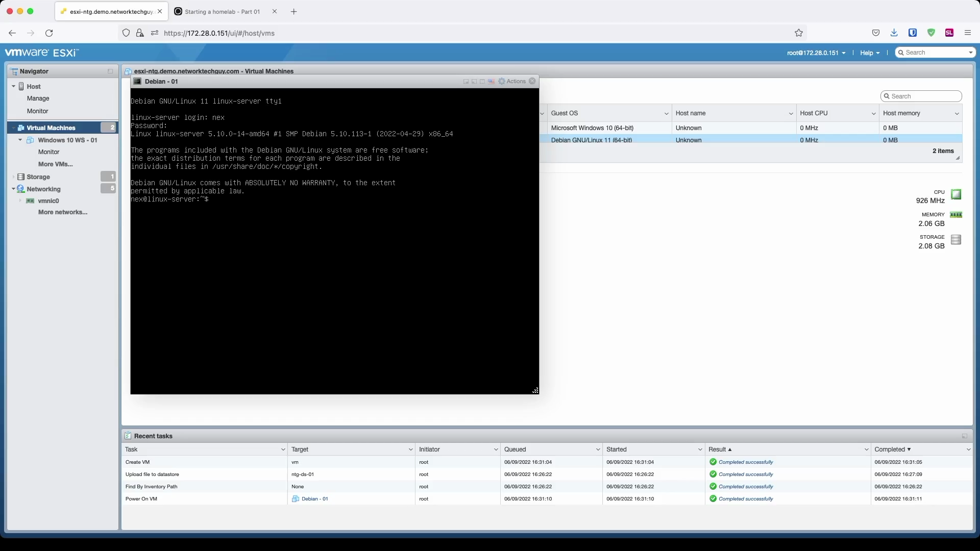This screenshot has width=980, height=551.
Task: Open the tracking protection shield icon
Action: click(x=126, y=33)
